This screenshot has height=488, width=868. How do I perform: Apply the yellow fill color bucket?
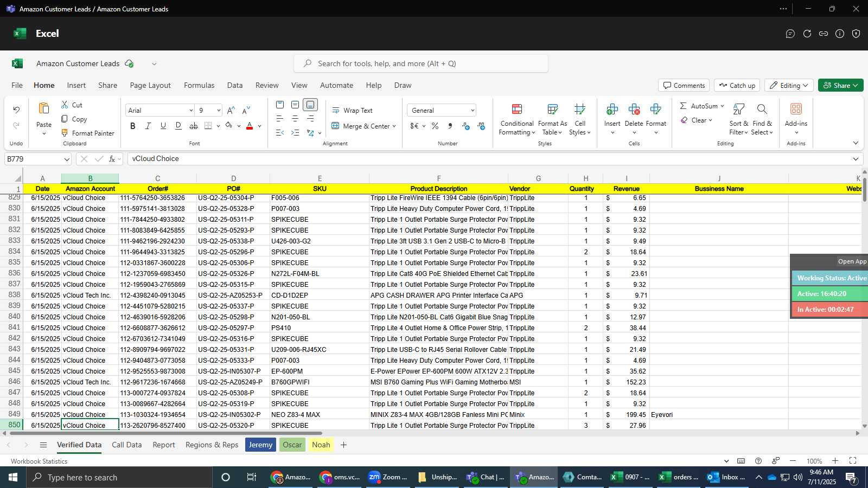point(229,126)
